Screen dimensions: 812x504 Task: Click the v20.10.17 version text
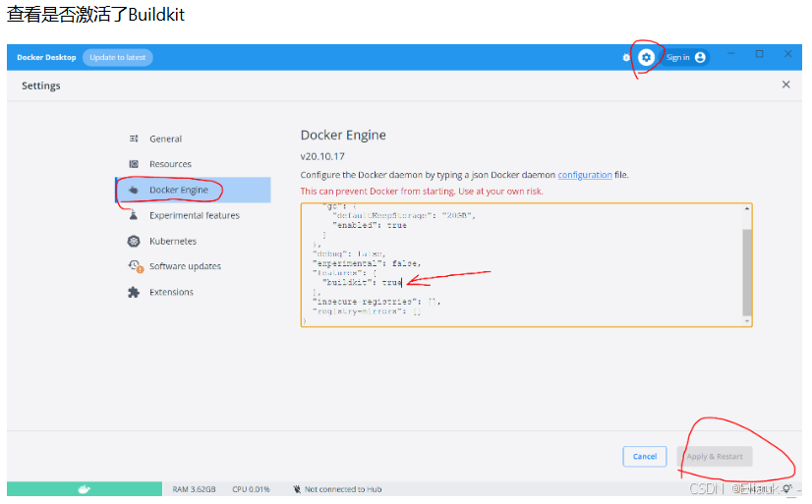(322, 156)
